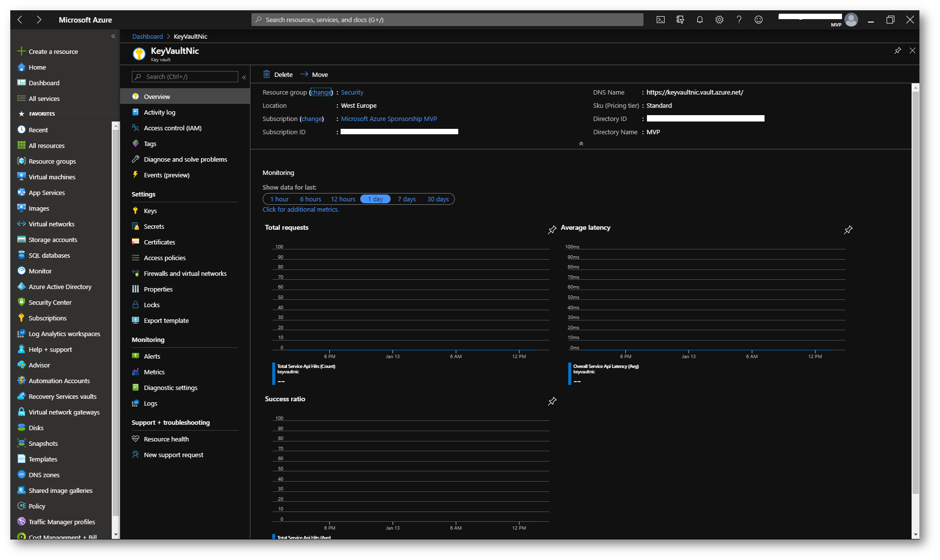
Task: Select the 6 hours time range
Action: [x=311, y=199]
